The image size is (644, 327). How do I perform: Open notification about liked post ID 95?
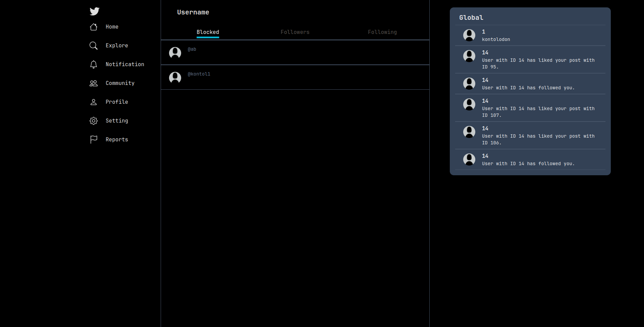pos(538,63)
